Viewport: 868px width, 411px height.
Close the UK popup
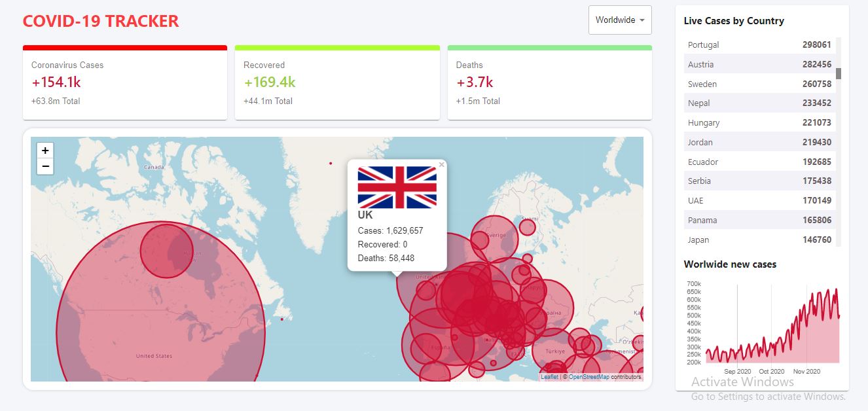(442, 165)
